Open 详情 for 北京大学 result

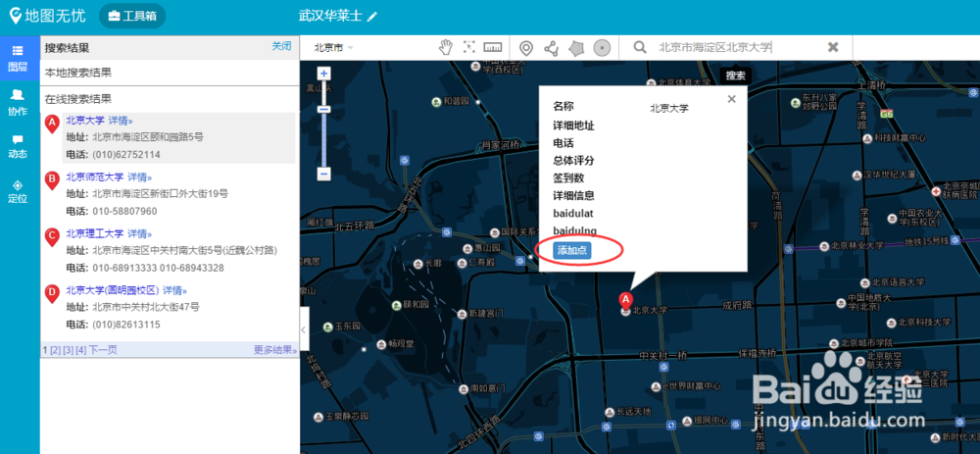[x=120, y=121]
